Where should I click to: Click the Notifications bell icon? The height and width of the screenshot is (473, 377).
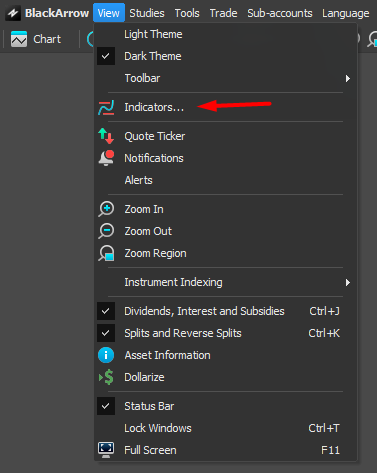pyautogui.click(x=106, y=158)
